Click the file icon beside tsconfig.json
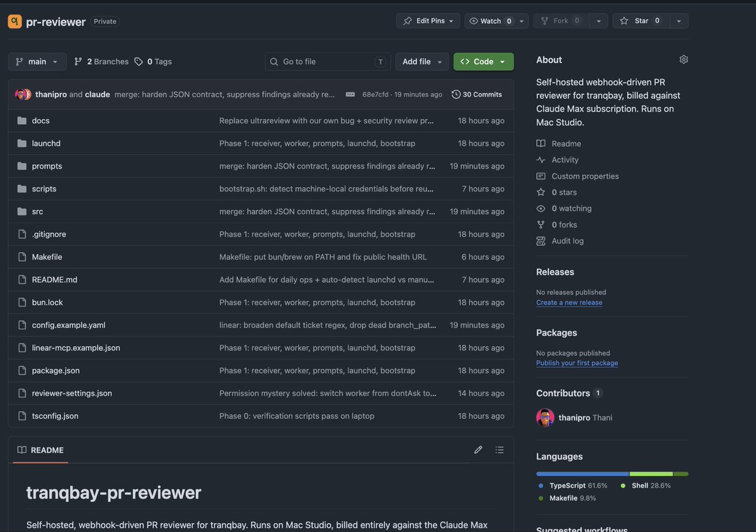756x532 pixels. 22,416
